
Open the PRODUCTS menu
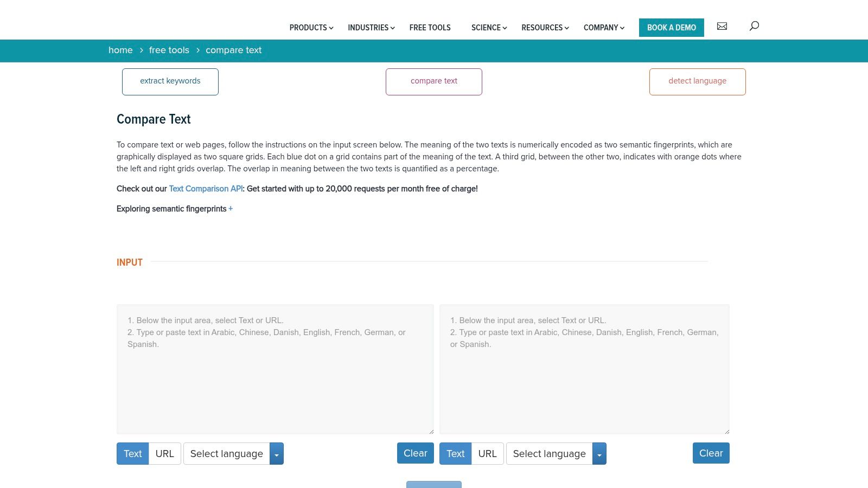coord(308,28)
